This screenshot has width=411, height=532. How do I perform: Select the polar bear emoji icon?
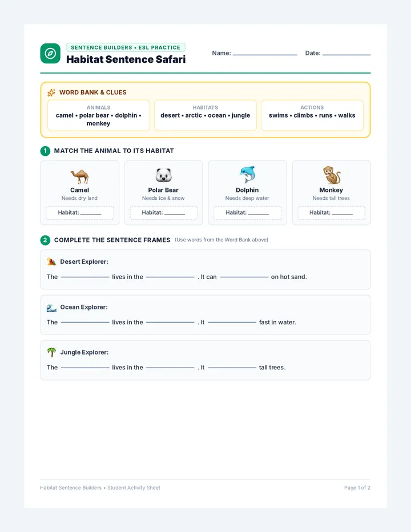[x=163, y=175]
